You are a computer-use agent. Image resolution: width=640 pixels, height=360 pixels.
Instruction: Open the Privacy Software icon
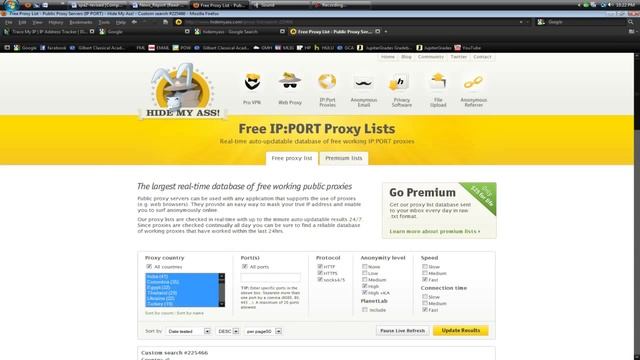click(399, 82)
